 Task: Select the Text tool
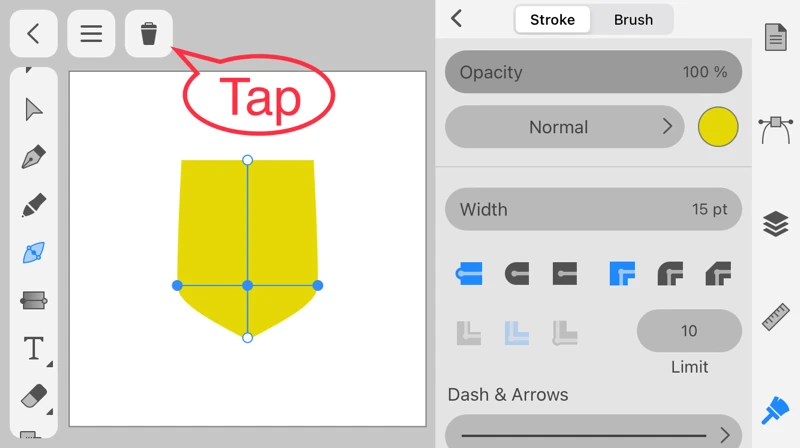(34, 348)
